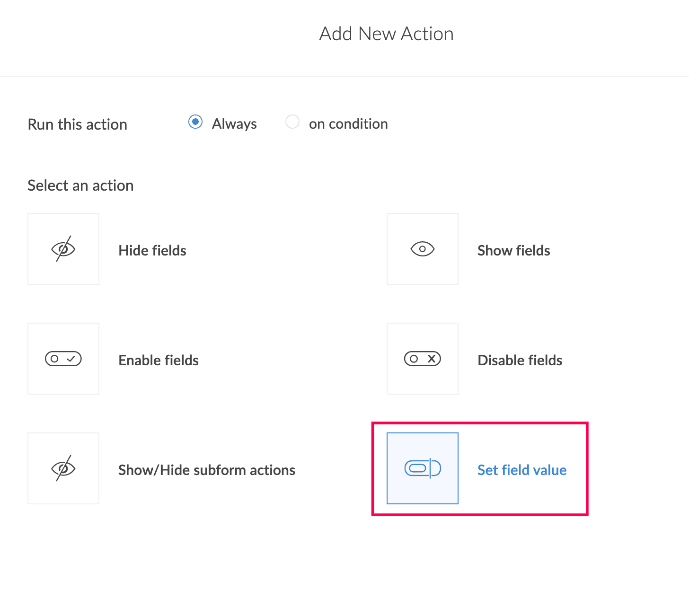Screen dimensions: 689x616
Task: Select the on condition radio button
Action: coord(292,122)
